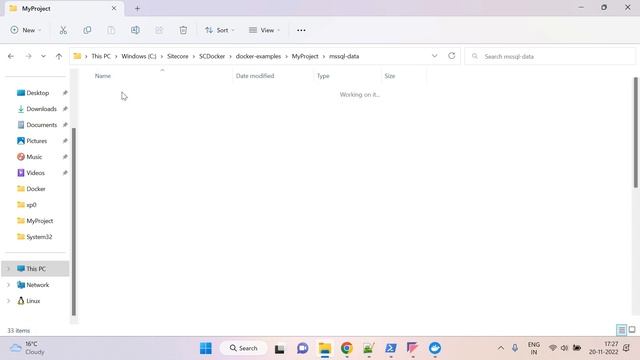
Task: Open the See more three-dots menu
Action: click(301, 30)
